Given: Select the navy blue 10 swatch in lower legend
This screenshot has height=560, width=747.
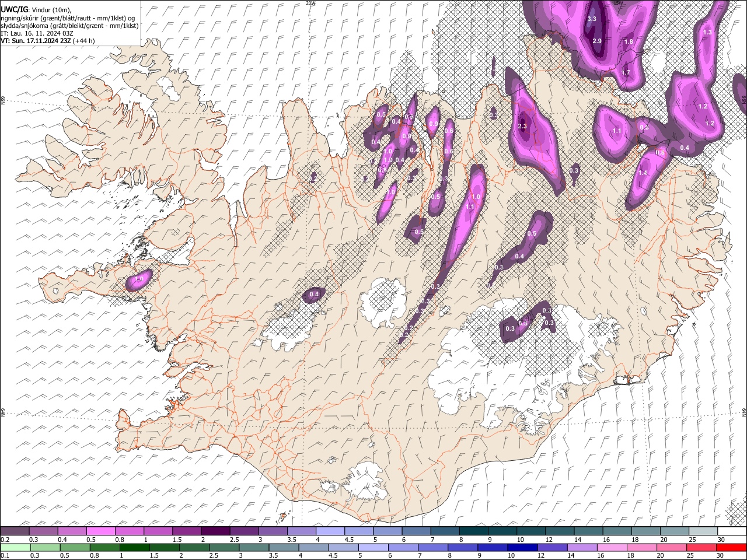Looking at the screenshot, I should tap(522, 547).
